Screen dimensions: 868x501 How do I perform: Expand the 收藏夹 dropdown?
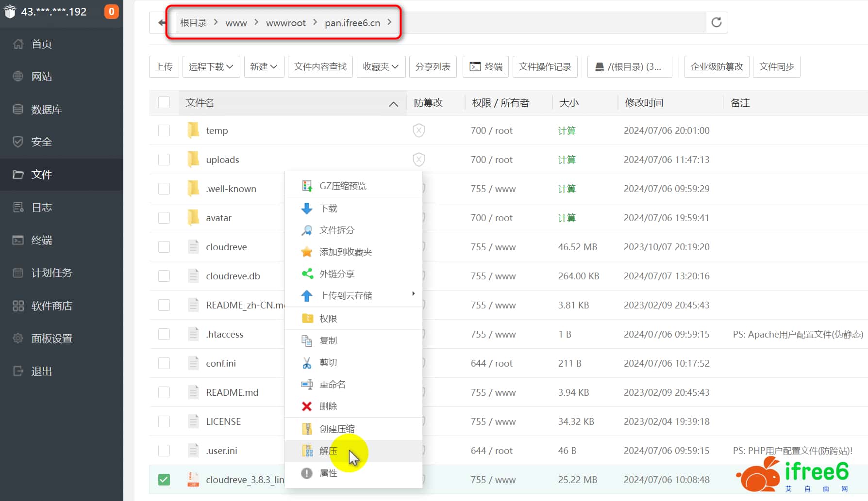click(x=381, y=66)
